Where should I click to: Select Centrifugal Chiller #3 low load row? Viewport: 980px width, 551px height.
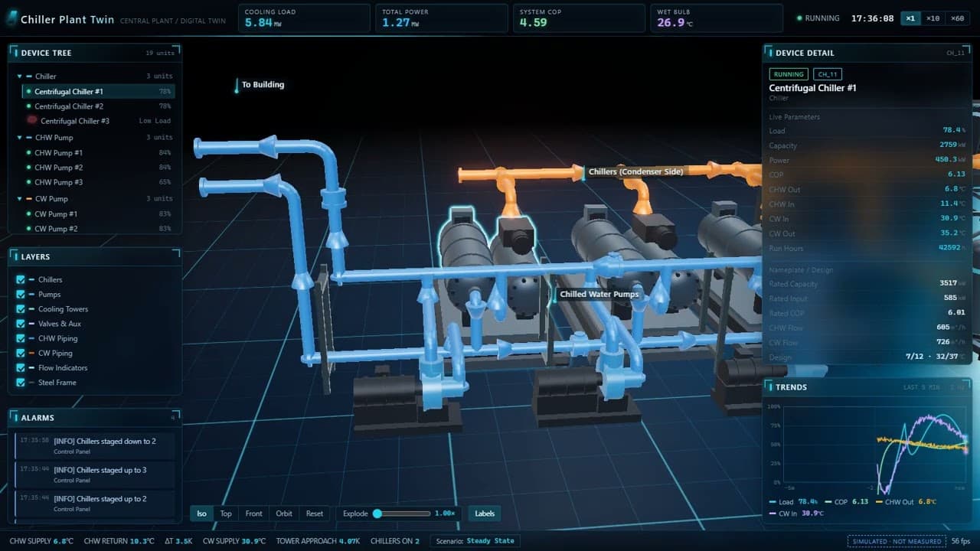click(99, 121)
